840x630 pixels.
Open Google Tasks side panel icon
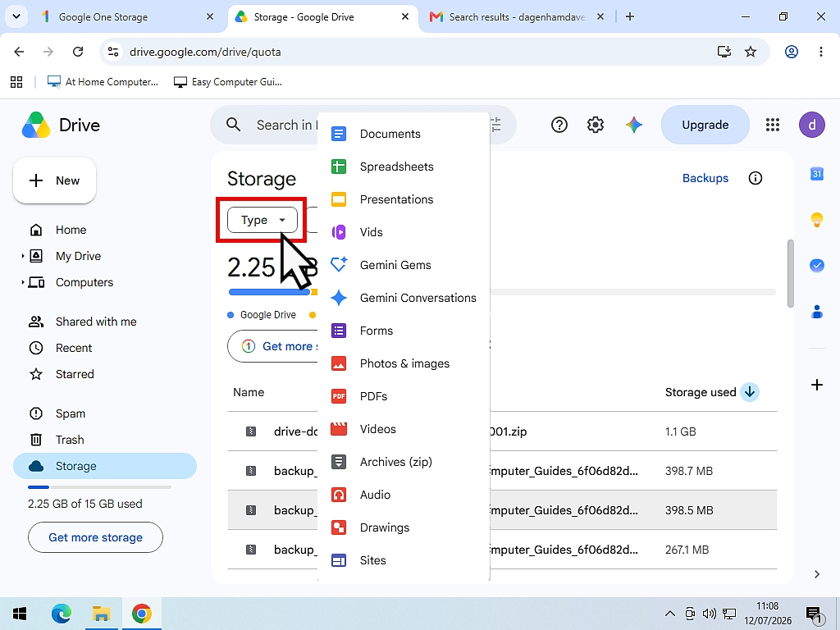pos(817,265)
